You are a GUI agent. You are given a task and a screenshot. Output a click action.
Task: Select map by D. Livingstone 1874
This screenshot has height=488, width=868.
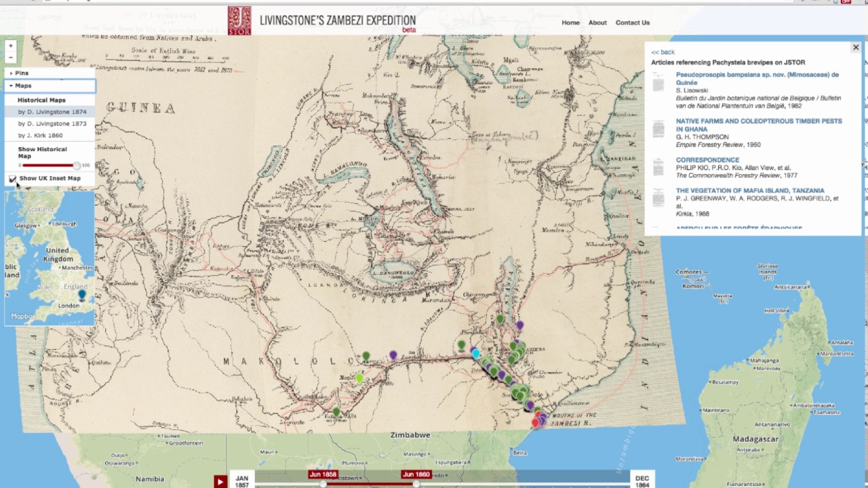tap(52, 112)
